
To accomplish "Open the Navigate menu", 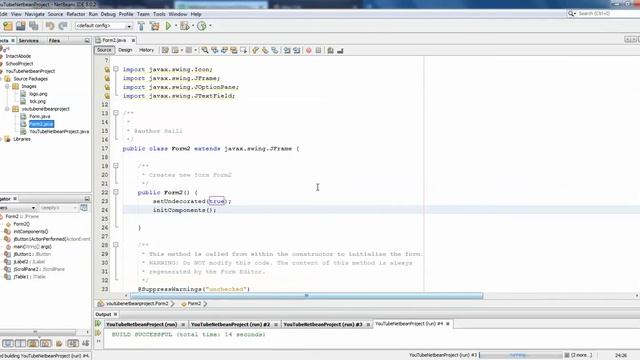I will (35, 14).
